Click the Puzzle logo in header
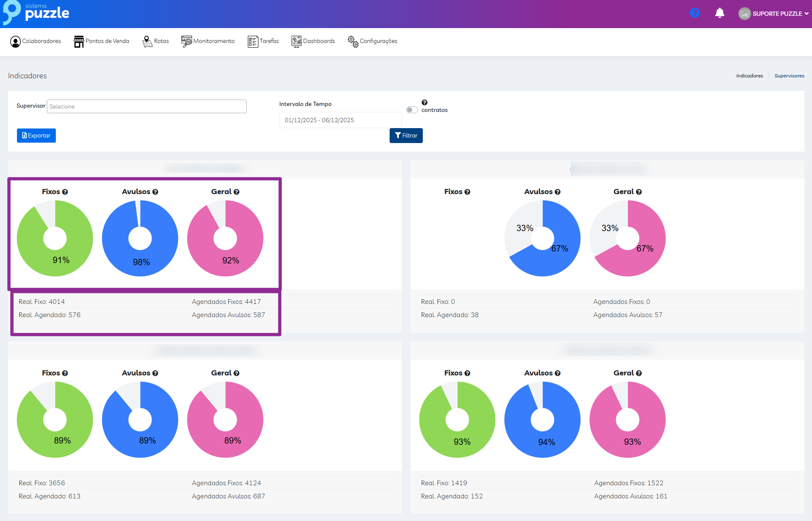Viewport: 812px width, 521px height. tap(36, 13)
